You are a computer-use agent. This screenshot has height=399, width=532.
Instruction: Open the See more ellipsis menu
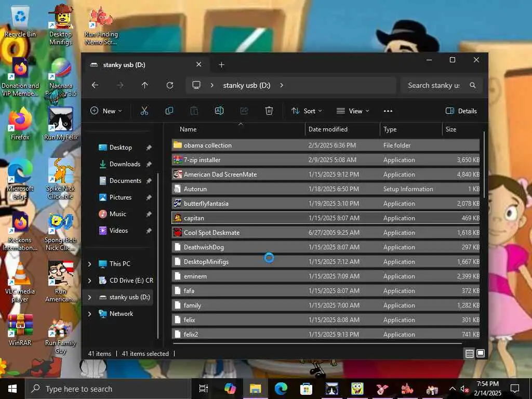[388, 111]
